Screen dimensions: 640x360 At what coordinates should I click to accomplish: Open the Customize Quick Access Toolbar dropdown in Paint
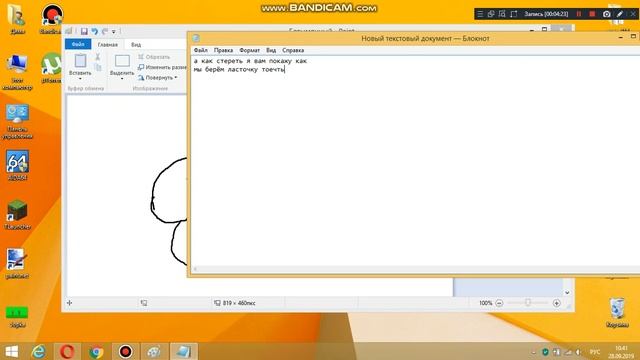point(114,32)
